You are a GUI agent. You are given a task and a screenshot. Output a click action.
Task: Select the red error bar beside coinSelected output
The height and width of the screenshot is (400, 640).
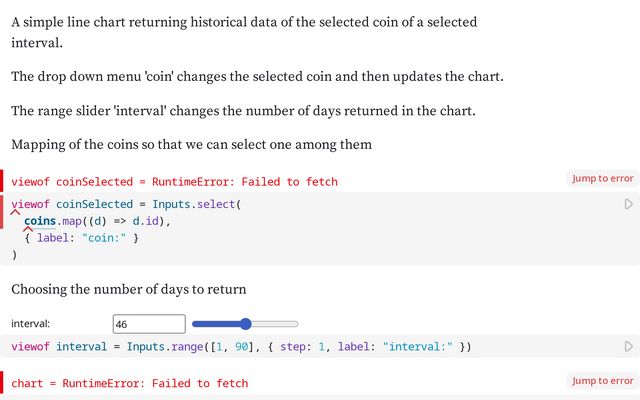[x=3, y=181]
